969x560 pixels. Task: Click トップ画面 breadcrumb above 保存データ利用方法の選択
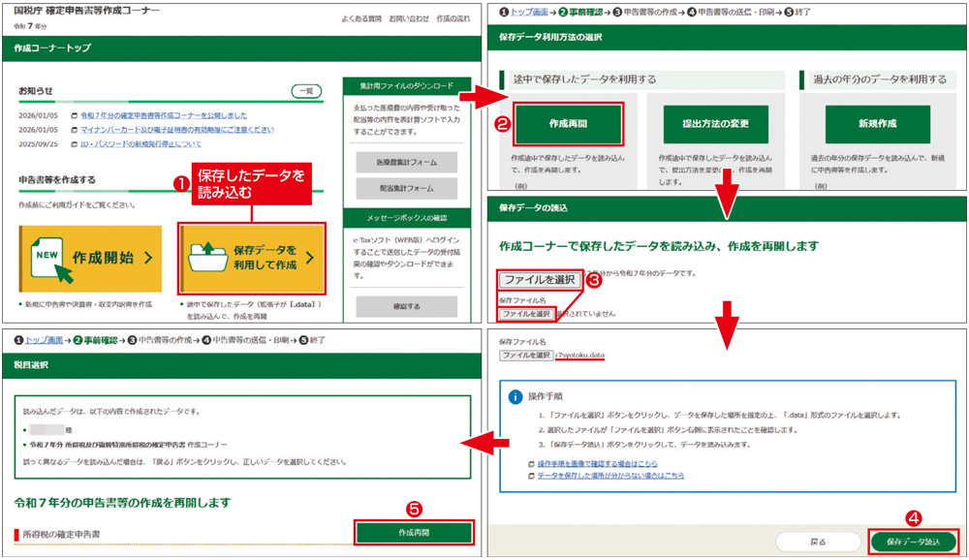(x=529, y=12)
